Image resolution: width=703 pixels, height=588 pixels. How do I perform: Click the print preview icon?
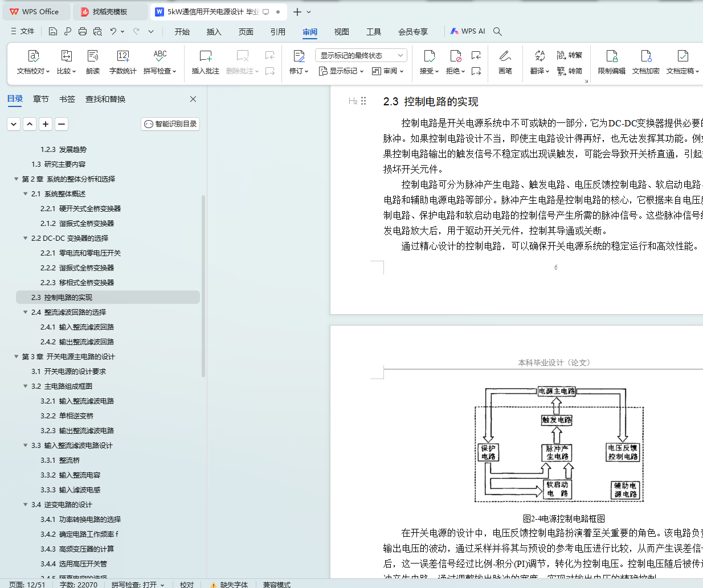[x=97, y=31]
